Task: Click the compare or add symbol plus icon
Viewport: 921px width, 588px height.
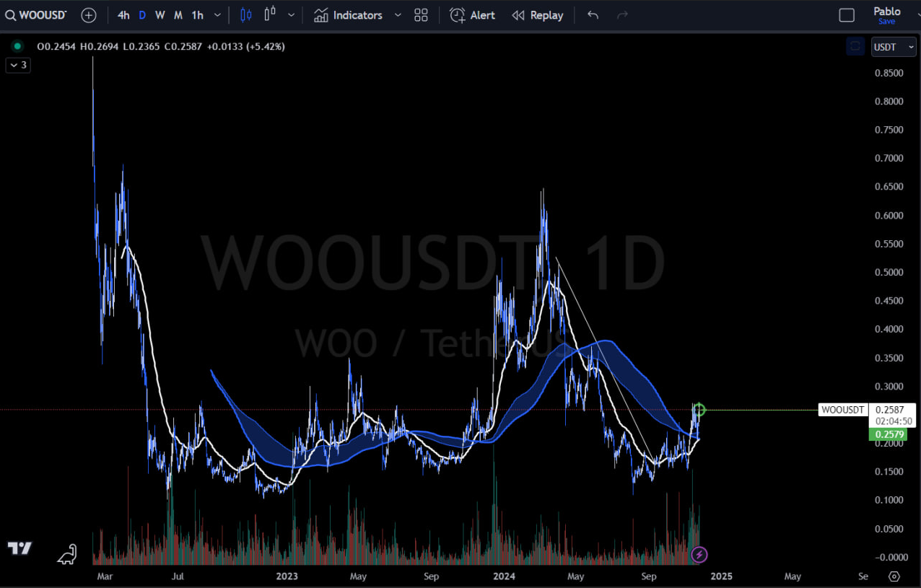Action: tap(89, 14)
